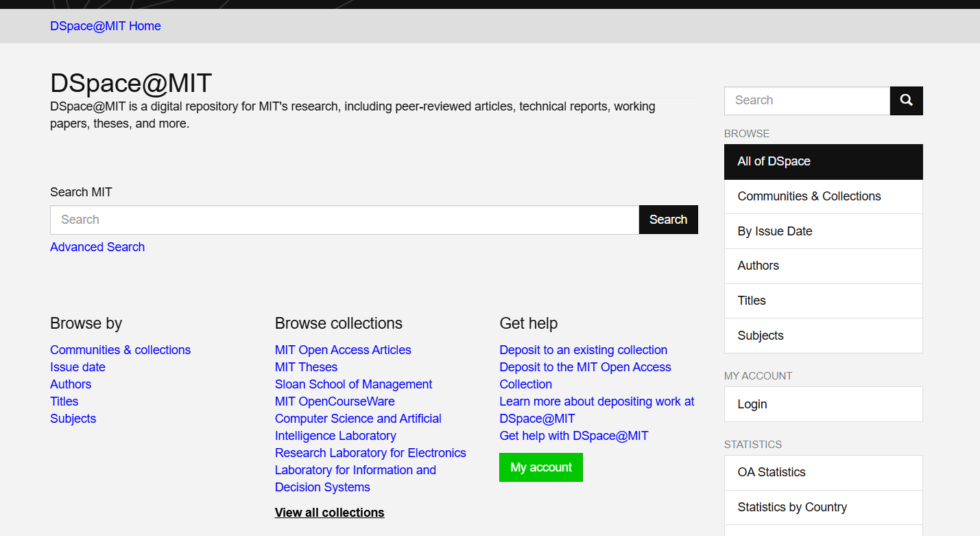Browse by Authors in the sidebar

pyautogui.click(x=758, y=266)
